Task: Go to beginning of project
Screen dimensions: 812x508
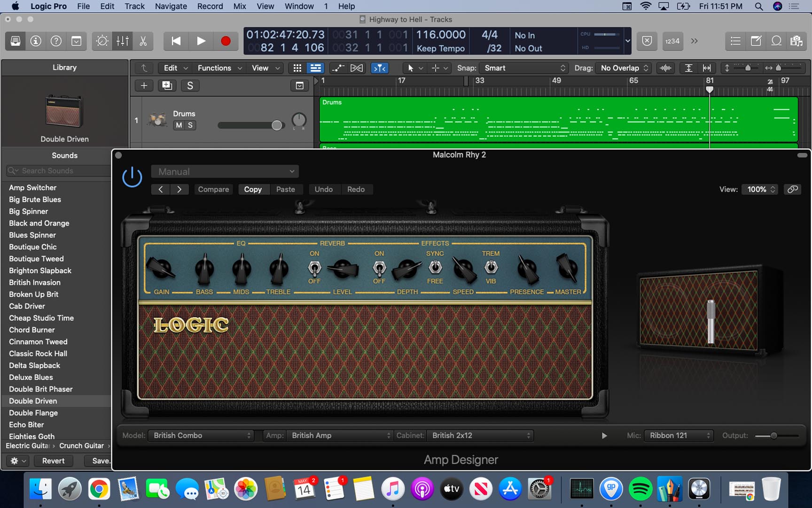Action: tap(176, 41)
